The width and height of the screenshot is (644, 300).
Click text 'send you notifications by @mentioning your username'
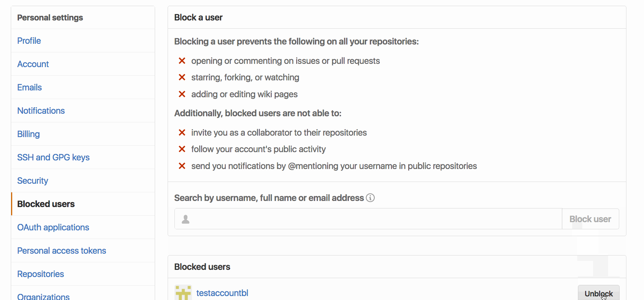point(293,166)
